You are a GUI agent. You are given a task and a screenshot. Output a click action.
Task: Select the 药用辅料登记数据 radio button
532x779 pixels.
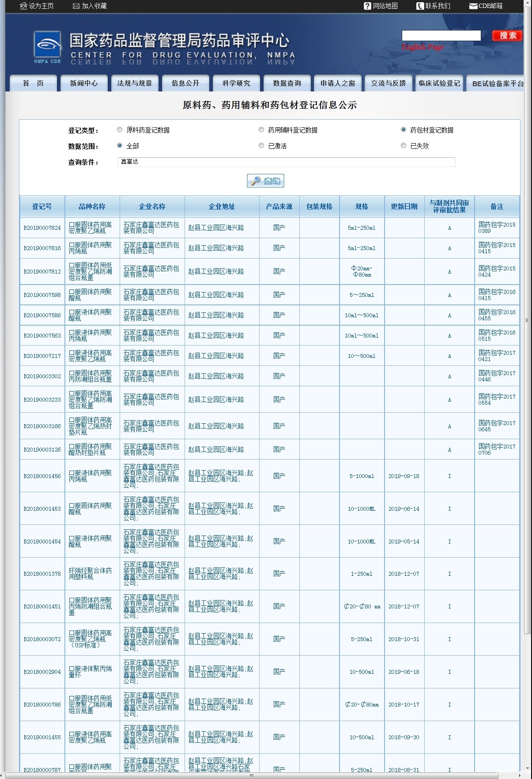click(261, 129)
